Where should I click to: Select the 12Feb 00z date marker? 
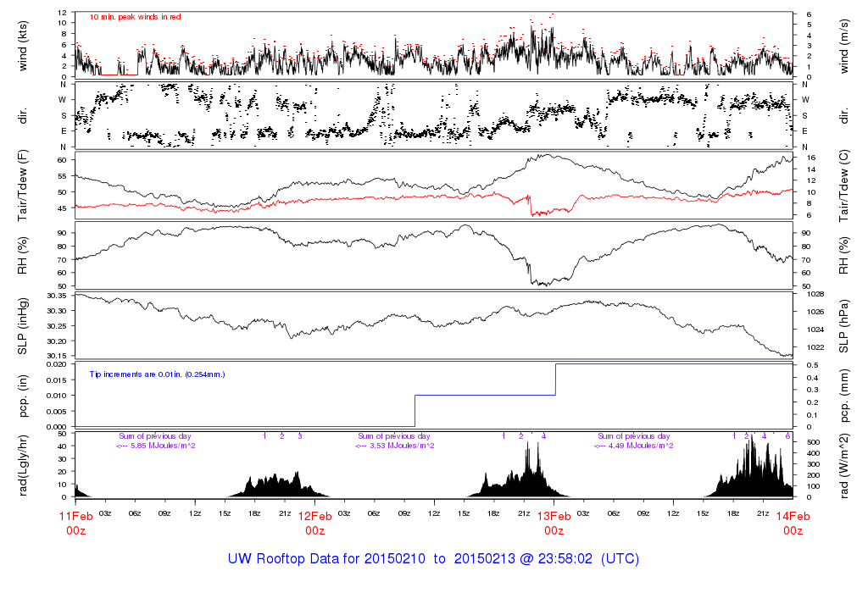pyautogui.click(x=314, y=523)
